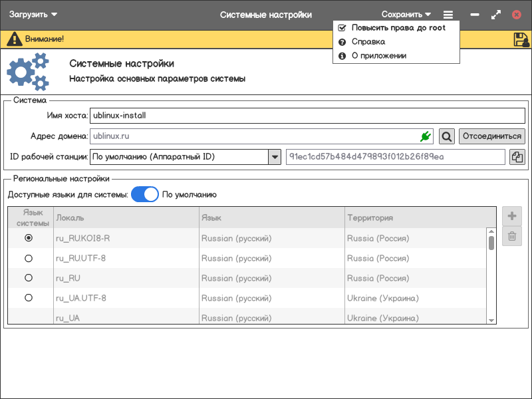
Task: Open the Сохранить dropdown menu
Action: pyautogui.click(x=406, y=14)
